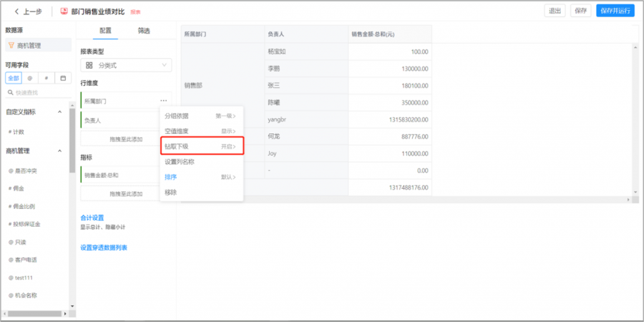Choose 移除 from the context menu
The image size is (644, 322).
tap(170, 192)
